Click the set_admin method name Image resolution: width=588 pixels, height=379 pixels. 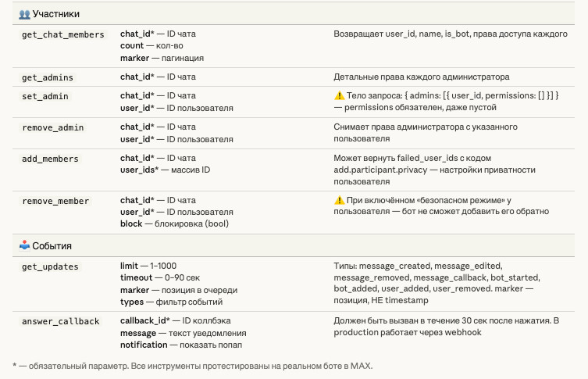[45, 96]
